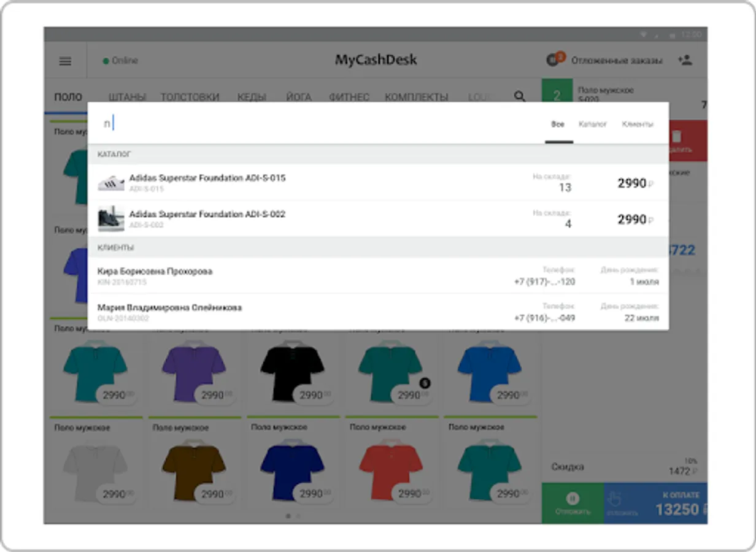Select the purple polo shirt product
The image size is (756, 552).
[x=194, y=368]
